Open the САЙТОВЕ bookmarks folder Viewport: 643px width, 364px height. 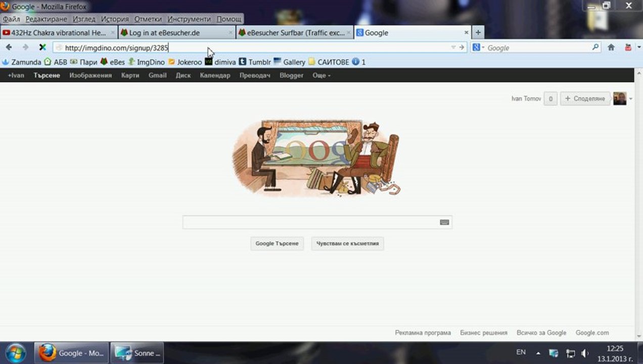[x=329, y=62]
